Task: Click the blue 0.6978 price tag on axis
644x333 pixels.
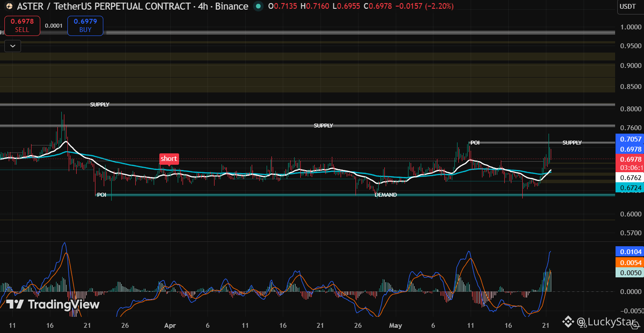Action: tap(630, 149)
